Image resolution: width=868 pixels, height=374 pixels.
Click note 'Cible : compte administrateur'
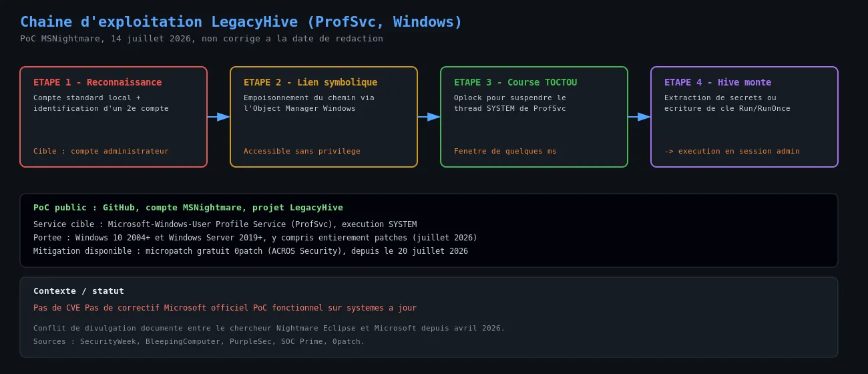101,151
